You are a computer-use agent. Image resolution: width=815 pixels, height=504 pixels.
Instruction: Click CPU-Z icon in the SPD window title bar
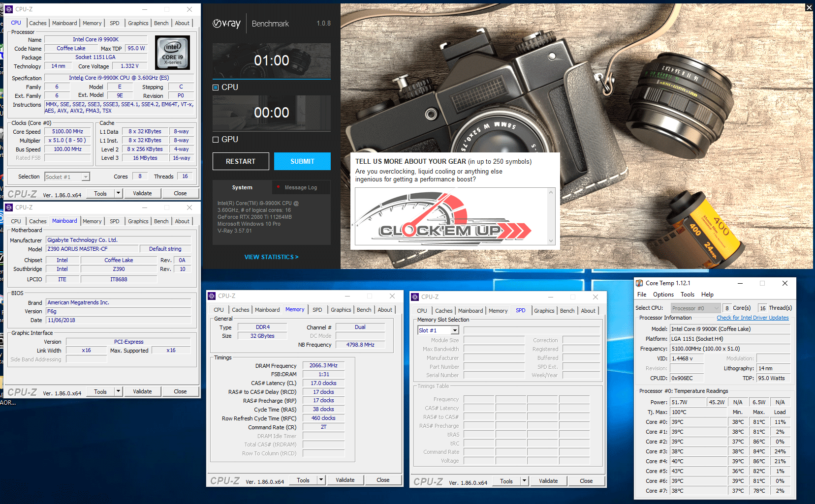[415, 297]
